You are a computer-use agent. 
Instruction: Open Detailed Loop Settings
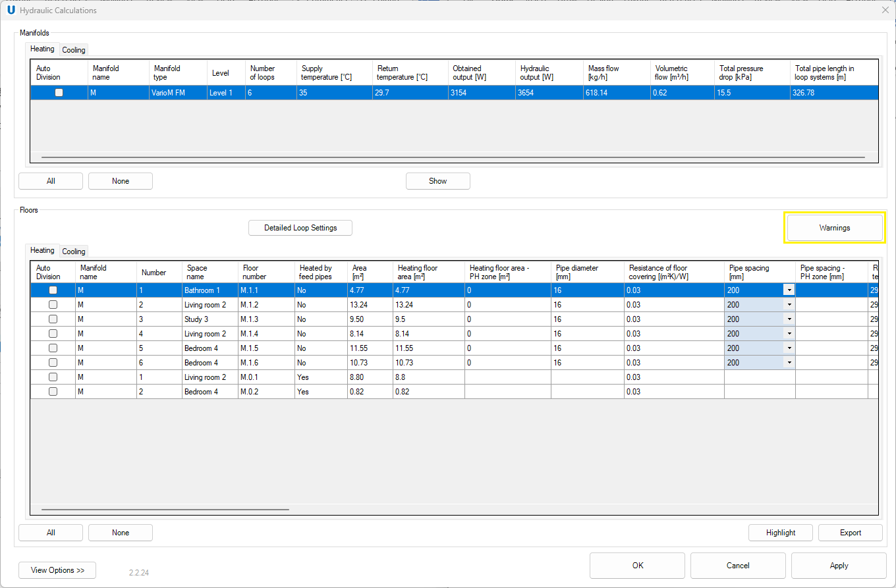click(x=300, y=228)
